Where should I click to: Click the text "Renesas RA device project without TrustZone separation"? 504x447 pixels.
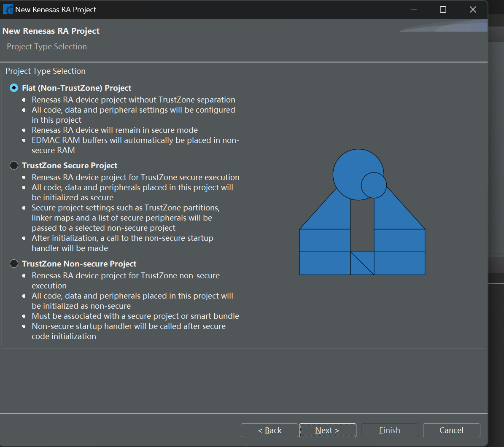[133, 100]
